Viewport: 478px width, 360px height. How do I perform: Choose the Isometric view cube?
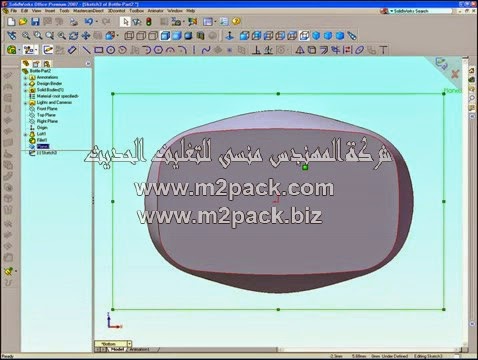(x=316, y=35)
